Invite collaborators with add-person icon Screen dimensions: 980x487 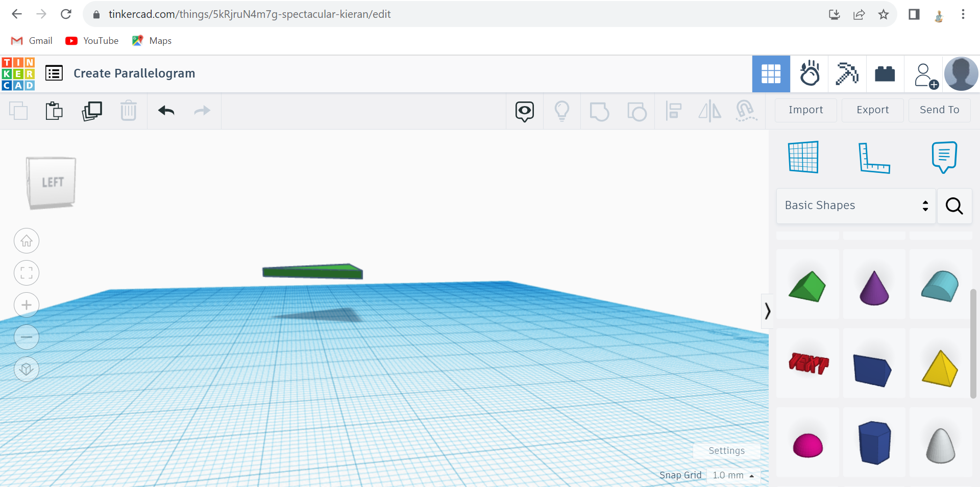926,75
